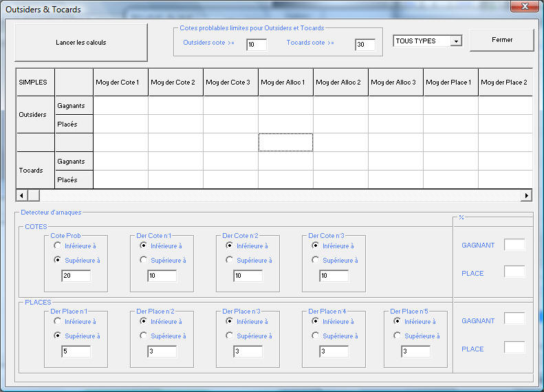The width and height of the screenshot is (544, 392).
Task: Choose Inférieure à for Der Place n°1
Action: pos(58,321)
